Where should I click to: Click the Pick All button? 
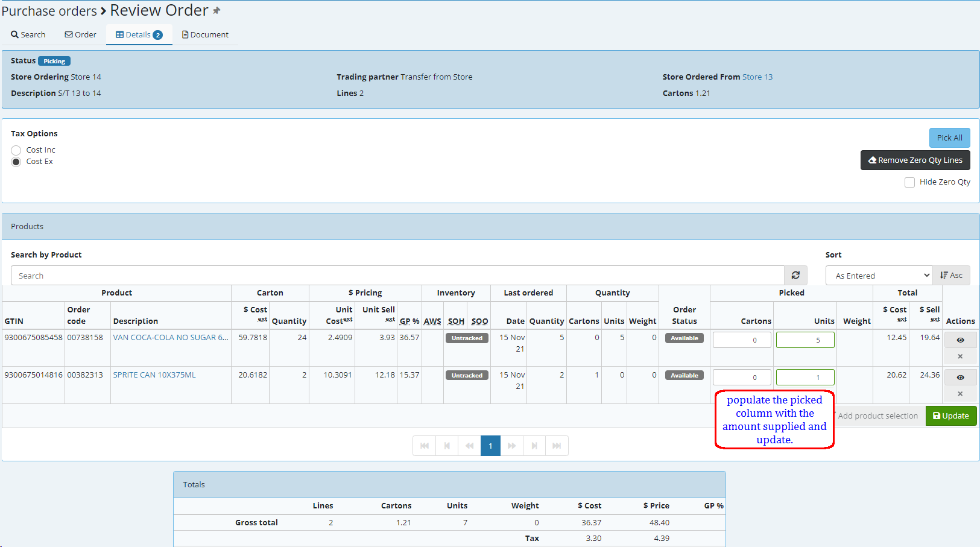[x=949, y=138]
